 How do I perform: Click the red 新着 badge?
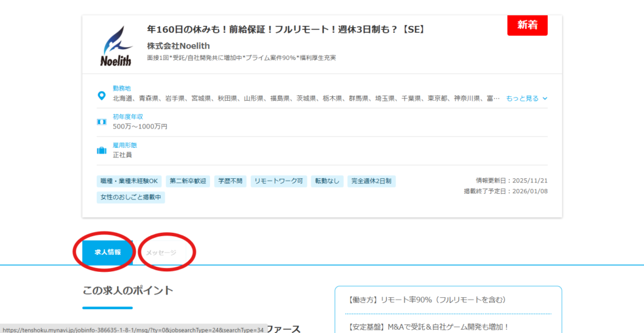(x=527, y=25)
